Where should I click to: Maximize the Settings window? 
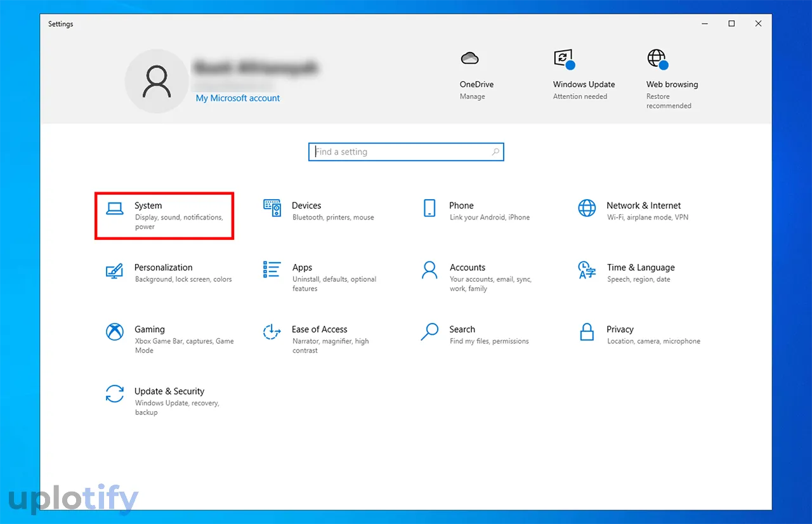pos(731,23)
